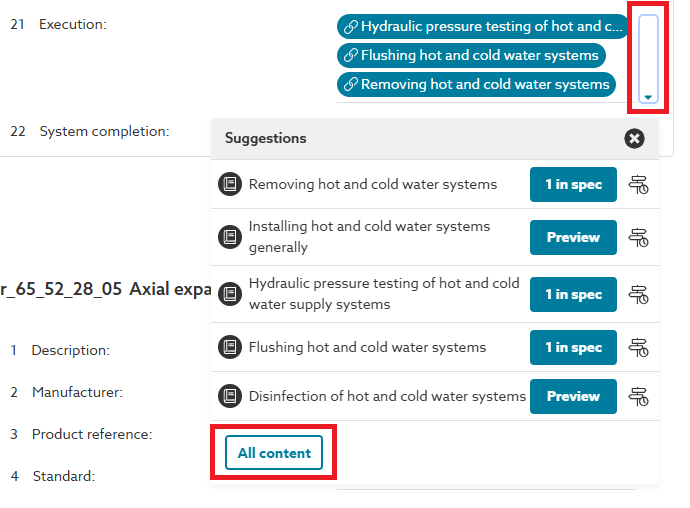
Task: Click '1 in spec' for Hydraulic pressure testing
Action: click(x=573, y=294)
